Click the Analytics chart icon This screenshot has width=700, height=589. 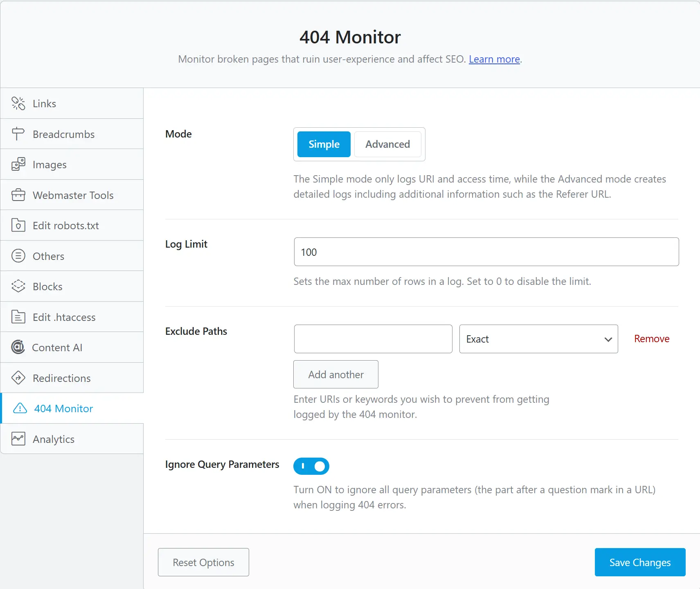tap(18, 439)
